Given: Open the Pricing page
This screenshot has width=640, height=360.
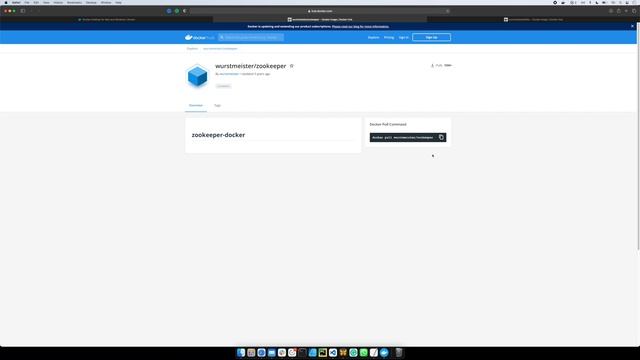Looking at the screenshot, I should coord(389,38).
